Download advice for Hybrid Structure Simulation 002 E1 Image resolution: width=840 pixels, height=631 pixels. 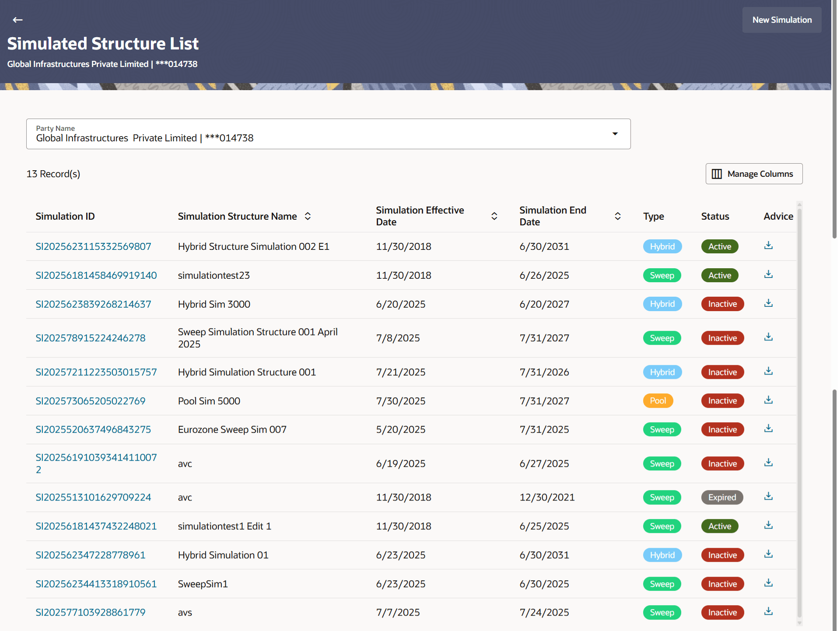[768, 245]
